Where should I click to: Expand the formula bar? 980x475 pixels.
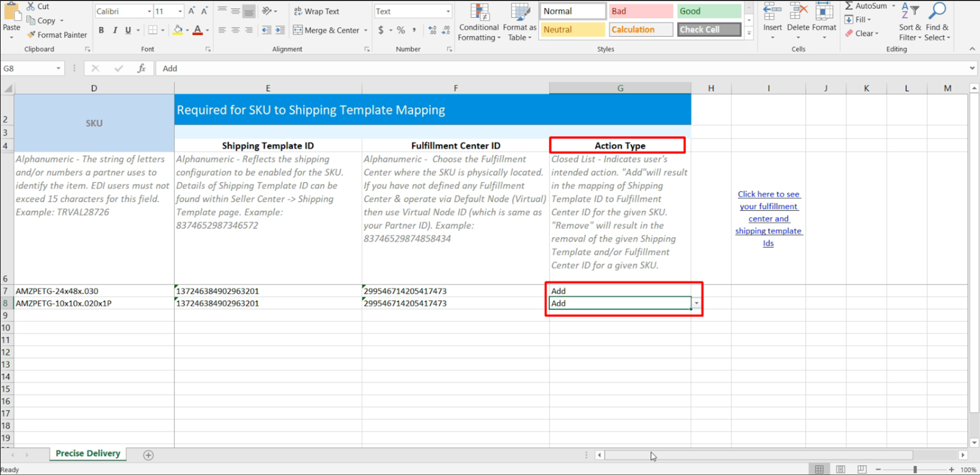coord(972,69)
